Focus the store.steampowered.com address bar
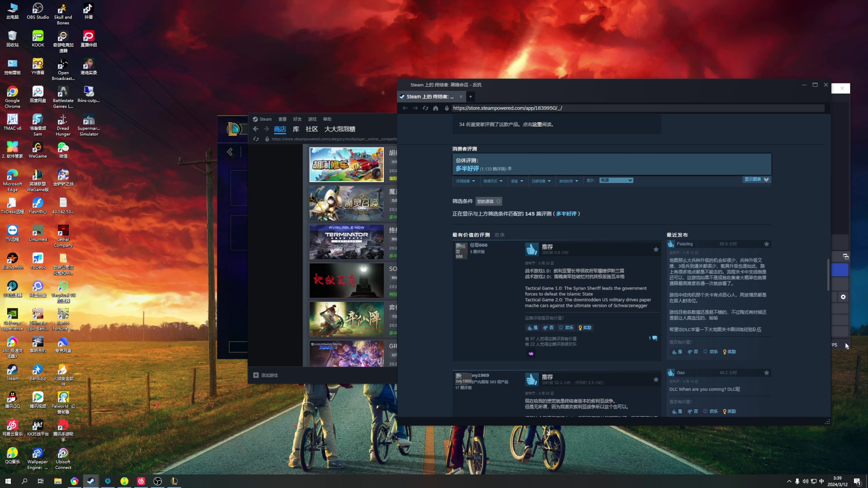Viewport: 868px width, 488px height. click(638, 108)
